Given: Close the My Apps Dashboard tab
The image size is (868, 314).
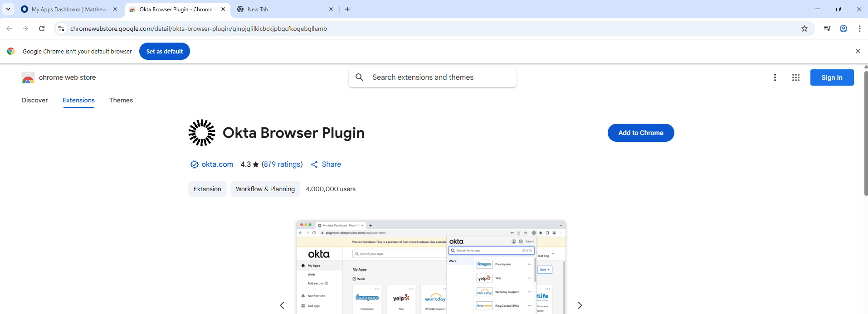Looking at the screenshot, I should [115, 9].
